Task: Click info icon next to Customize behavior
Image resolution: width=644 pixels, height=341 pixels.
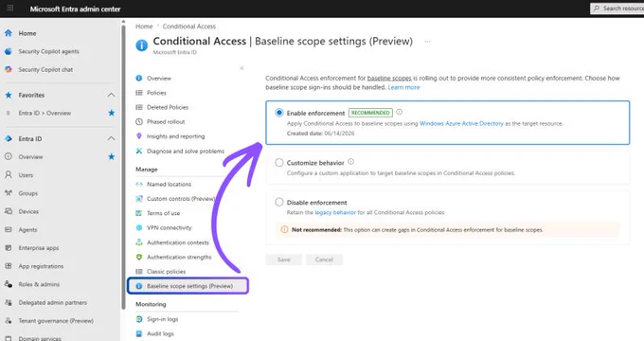Action: point(350,162)
